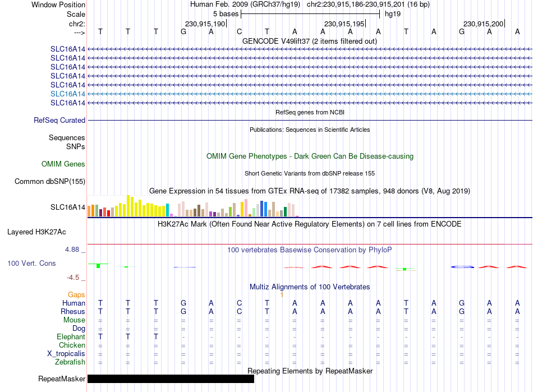
Task: Click the SLC16A14 label beside GTEx bar chart
Action: pyautogui.click(x=68, y=207)
